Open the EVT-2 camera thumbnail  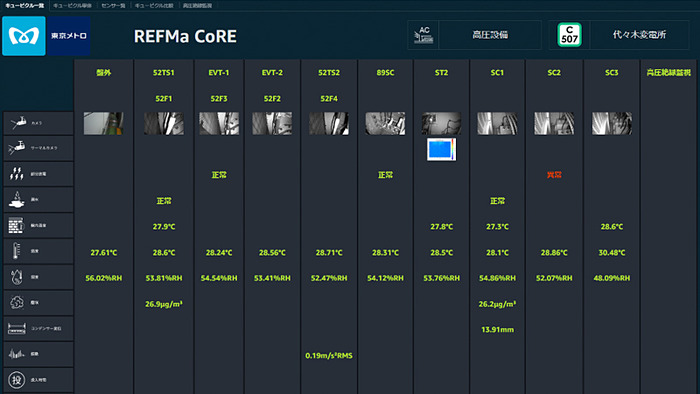pyautogui.click(x=272, y=123)
